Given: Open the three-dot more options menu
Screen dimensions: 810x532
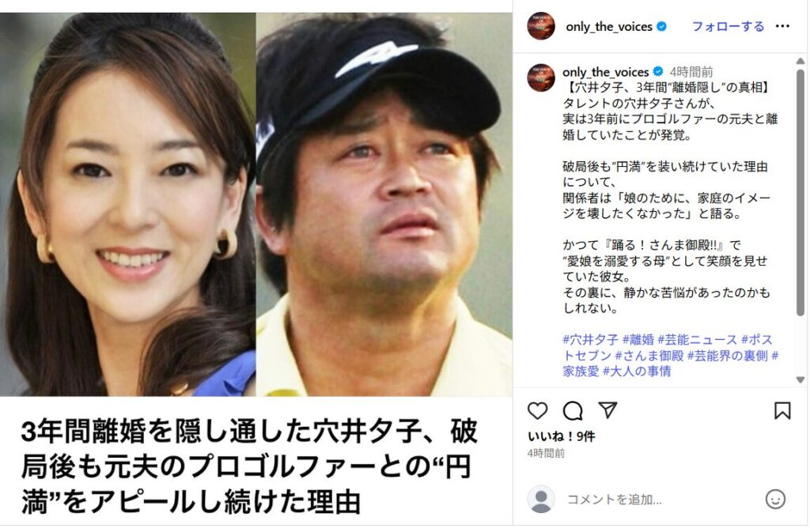Looking at the screenshot, I should (x=782, y=26).
